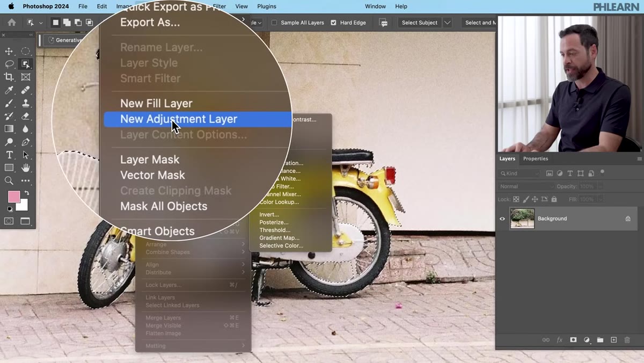
Task: Click the New Selection mode button
Action: [x=55, y=23]
